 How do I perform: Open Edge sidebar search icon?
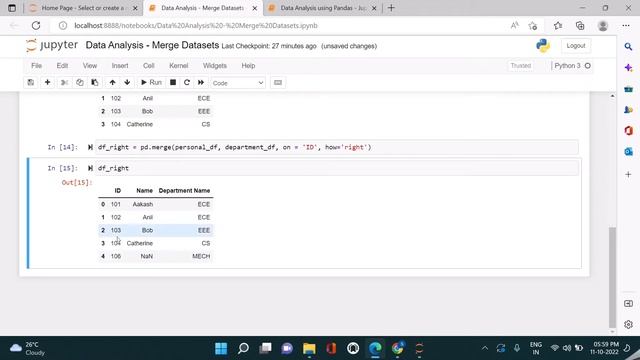coord(628,47)
